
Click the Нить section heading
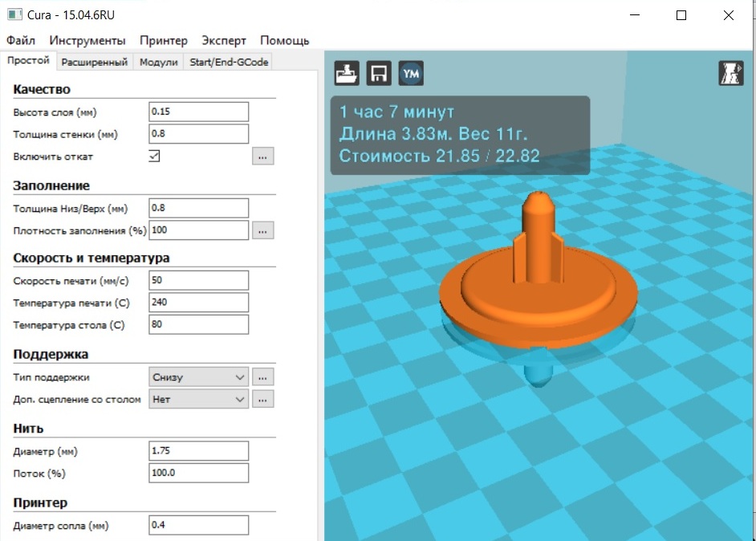click(x=28, y=429)
